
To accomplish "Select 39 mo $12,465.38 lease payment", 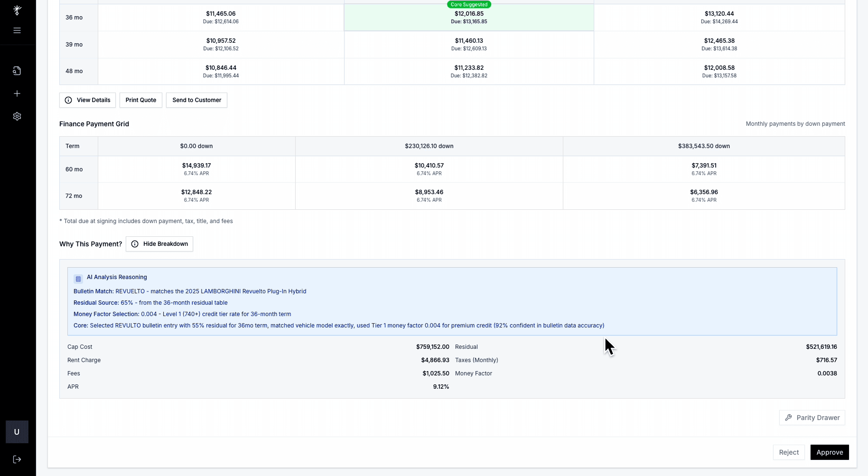I will coord(719,45).
